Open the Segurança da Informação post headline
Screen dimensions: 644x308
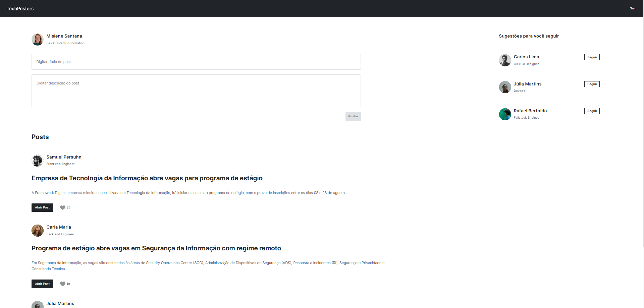[x=156, y=248]
